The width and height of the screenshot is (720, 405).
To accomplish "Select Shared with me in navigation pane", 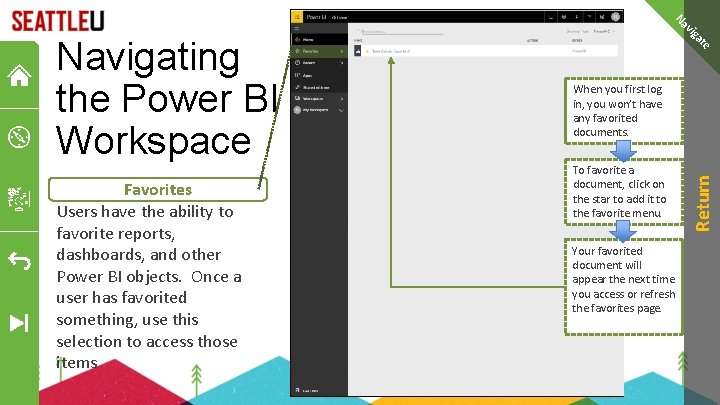I will tap(319, 87).
